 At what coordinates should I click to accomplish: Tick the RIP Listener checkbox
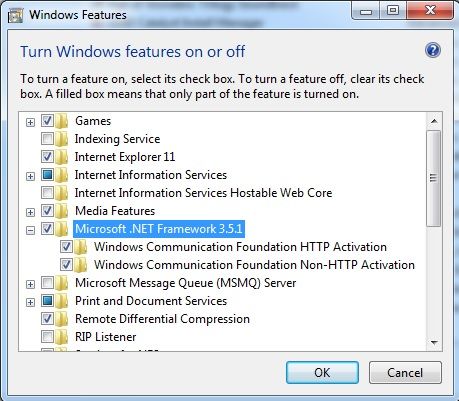pyautogui.click(x=47, y=337)
